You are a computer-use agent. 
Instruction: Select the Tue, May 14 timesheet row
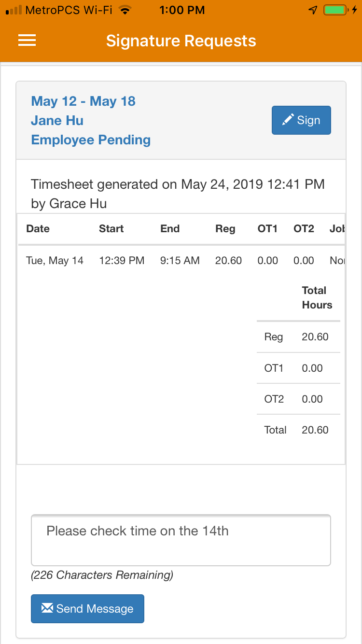click(55, 261)
